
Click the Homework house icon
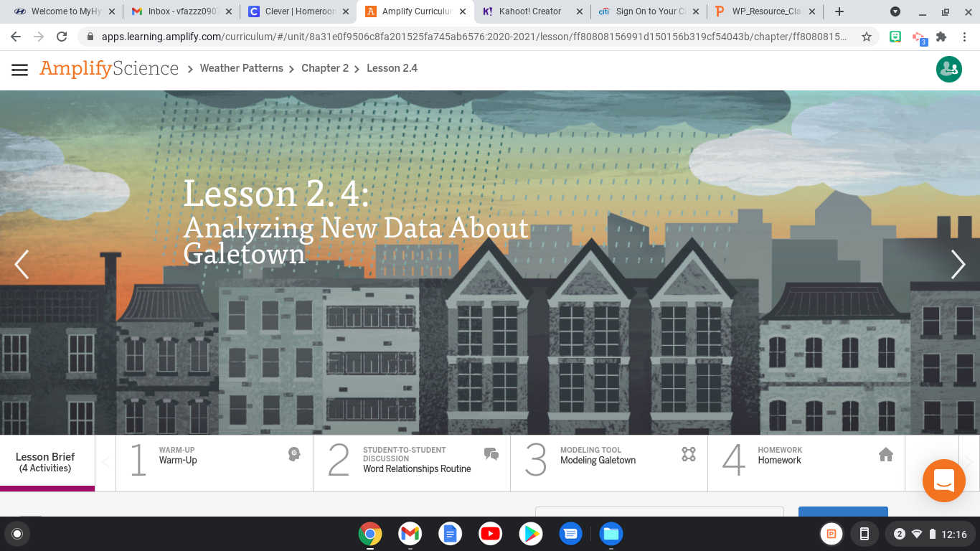click(885, 454)
